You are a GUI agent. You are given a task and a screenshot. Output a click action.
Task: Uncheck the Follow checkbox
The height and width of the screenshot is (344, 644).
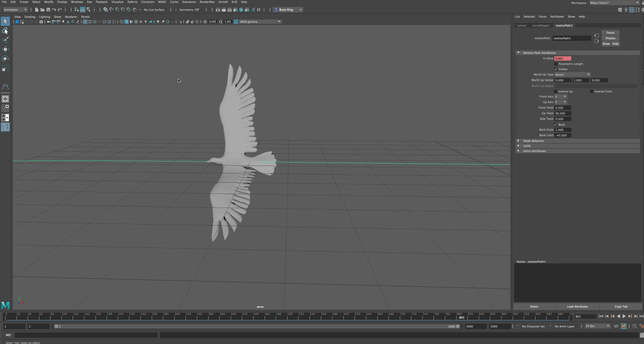[556, 69]
